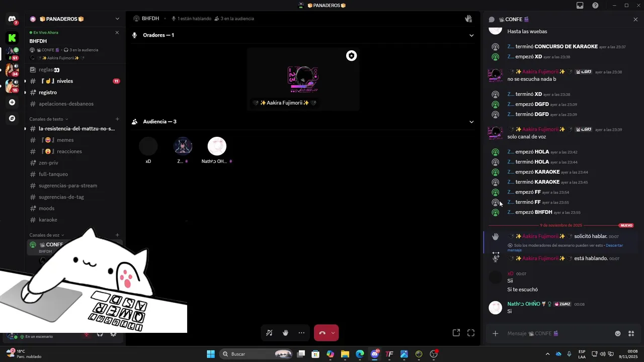
Task: Open the registro channel
Action: pyautogui.click(x=74, y=93)
